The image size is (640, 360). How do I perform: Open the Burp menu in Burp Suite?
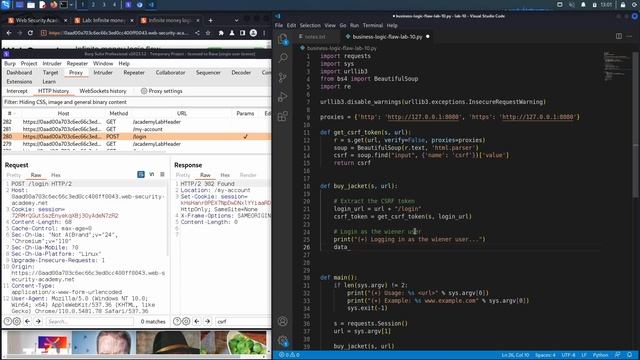(10, 64)
